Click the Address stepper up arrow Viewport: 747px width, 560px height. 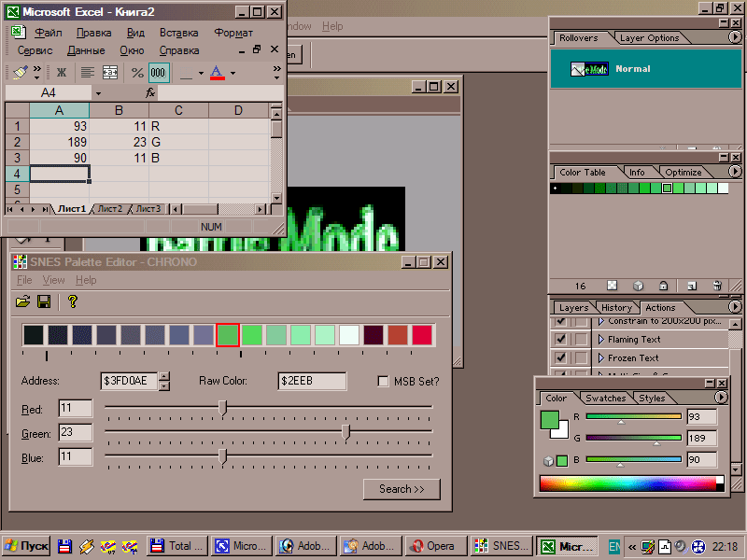pyautogui.click(x=164, y=376)
